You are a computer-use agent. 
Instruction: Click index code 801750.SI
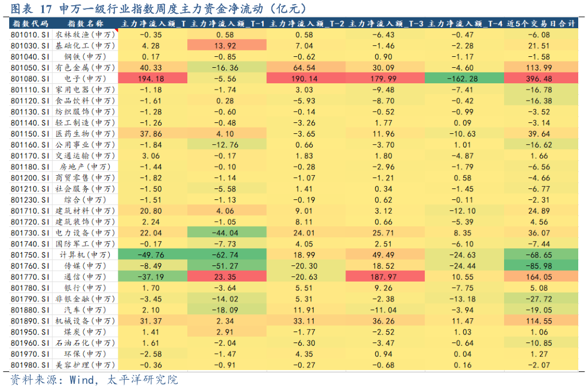tap(30, 255)
